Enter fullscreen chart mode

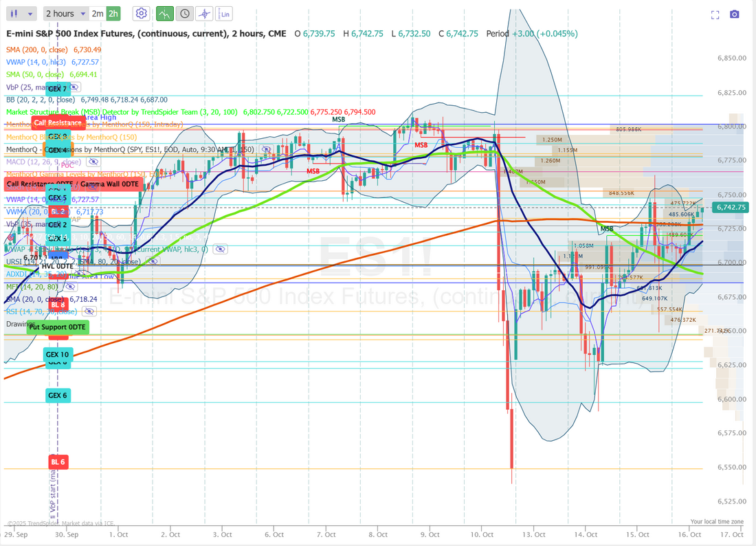pos(715,14)
